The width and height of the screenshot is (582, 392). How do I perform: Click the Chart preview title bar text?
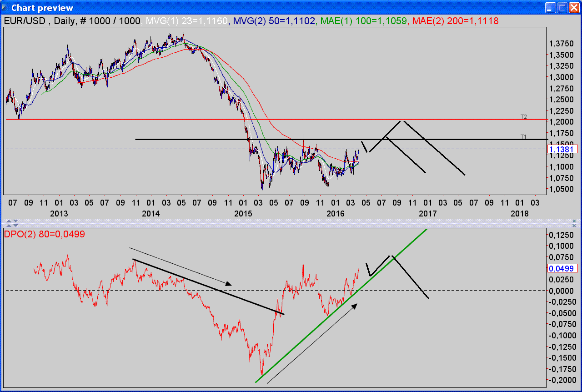[x=42, y=8]
